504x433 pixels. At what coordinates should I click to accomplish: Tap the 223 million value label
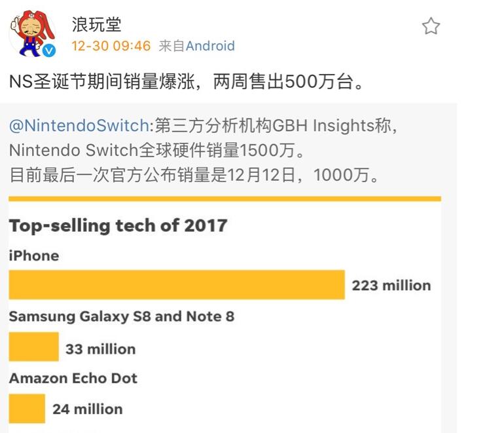point(391,286)
